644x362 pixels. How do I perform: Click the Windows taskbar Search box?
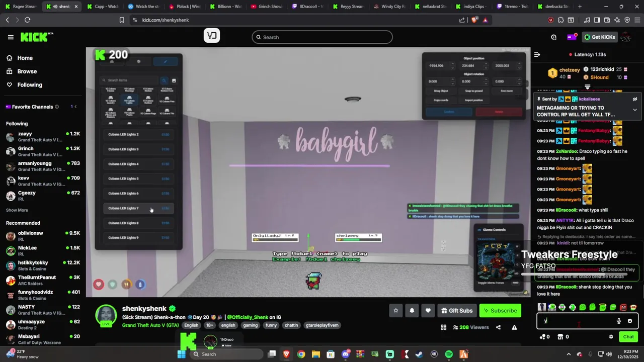pyautogui.click(x=226, y=354)
